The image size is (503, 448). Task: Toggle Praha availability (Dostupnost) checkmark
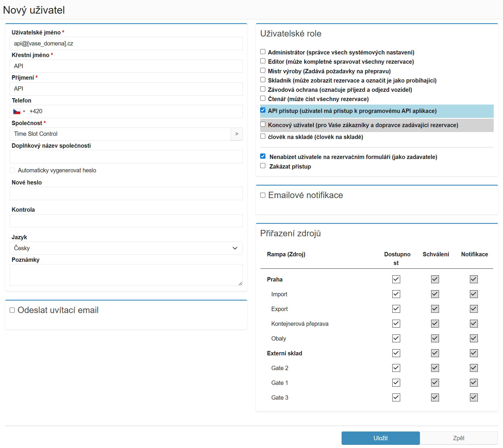click(396, 279)
